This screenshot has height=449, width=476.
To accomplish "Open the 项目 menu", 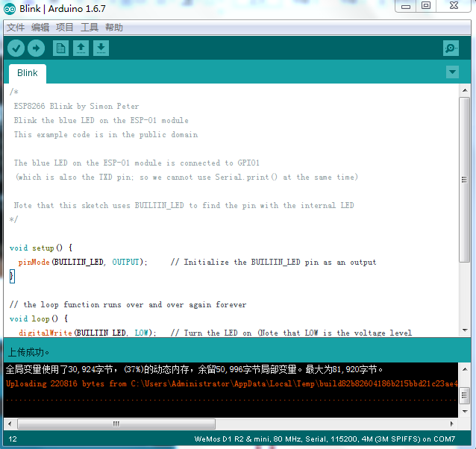I will (65, 28).
